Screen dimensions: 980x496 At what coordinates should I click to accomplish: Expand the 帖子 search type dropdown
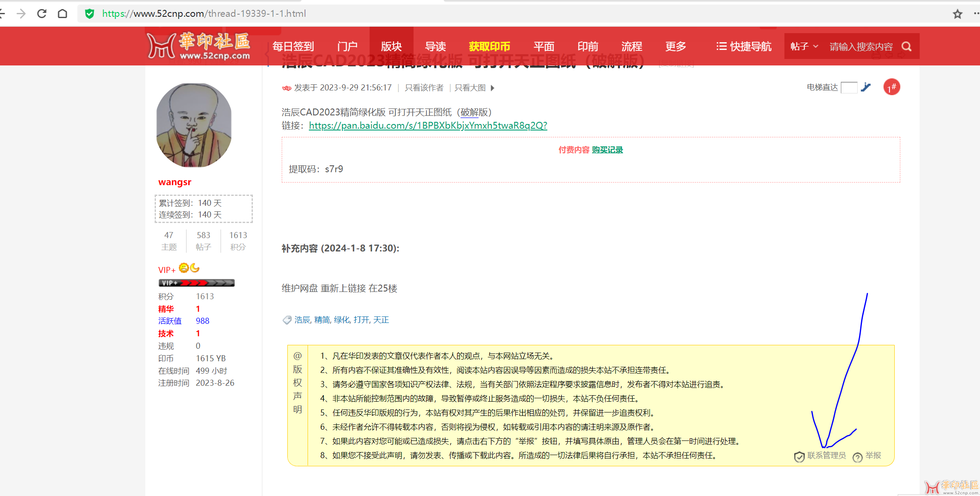[x=804, y=46]
